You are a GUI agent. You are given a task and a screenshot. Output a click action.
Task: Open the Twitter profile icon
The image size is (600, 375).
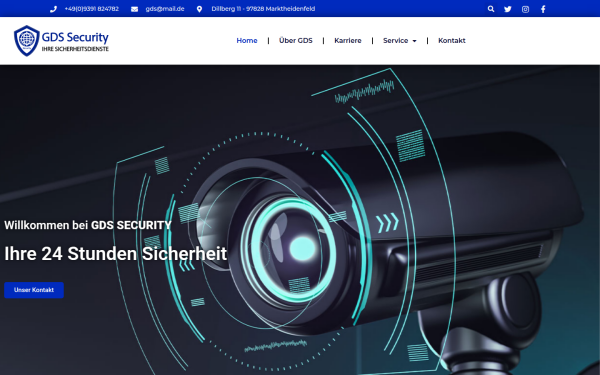508,9
